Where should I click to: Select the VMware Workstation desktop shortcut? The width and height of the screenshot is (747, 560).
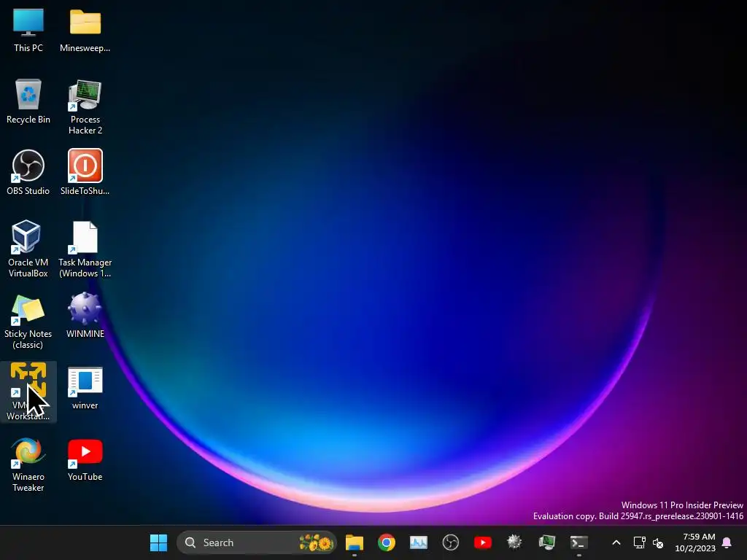tap(28, 392)
